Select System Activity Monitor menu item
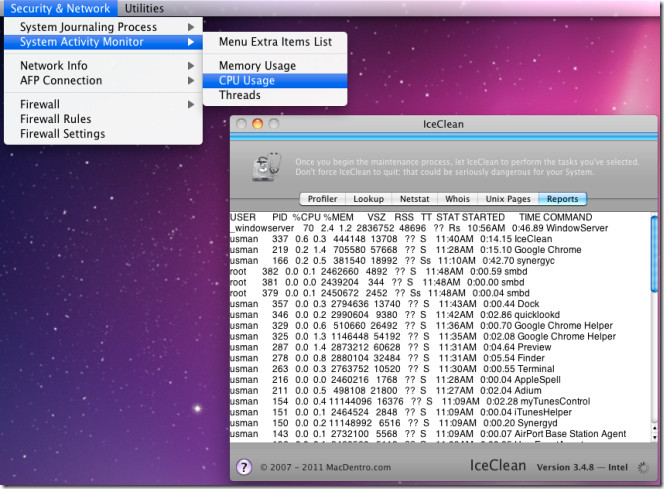Screen dimensions: 664x489 pos(103,42)
